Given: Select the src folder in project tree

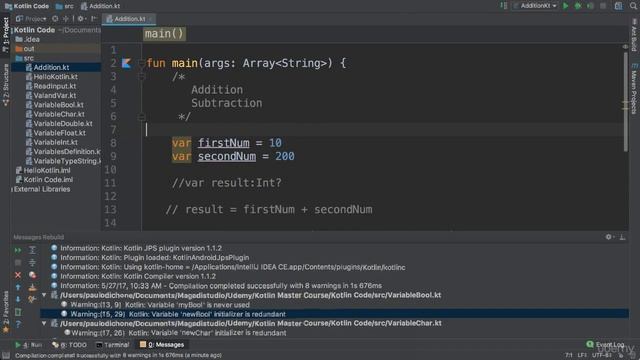Looking at the screenshot, I should tap(24, 58).
